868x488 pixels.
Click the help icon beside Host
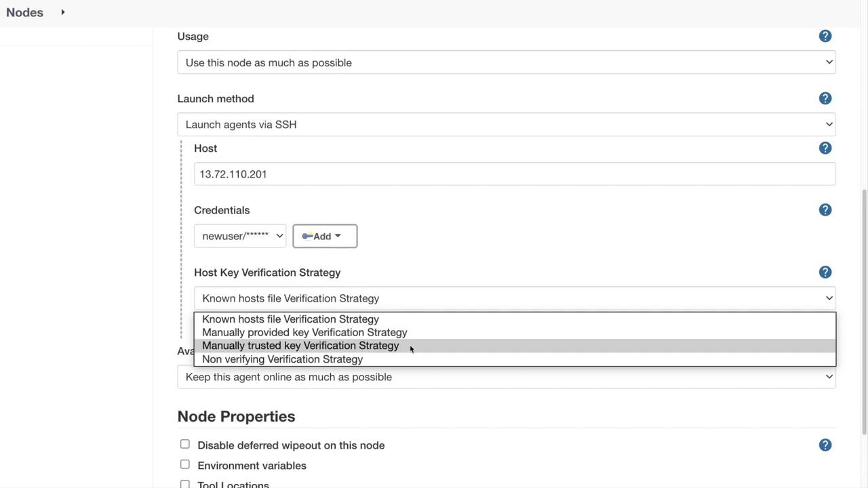[x=825, y=148]
